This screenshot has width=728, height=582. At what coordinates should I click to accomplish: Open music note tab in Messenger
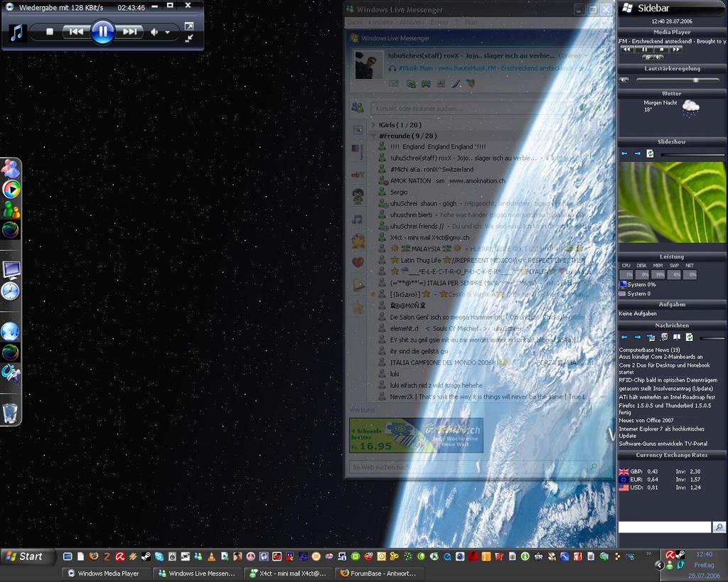(358, 219)
